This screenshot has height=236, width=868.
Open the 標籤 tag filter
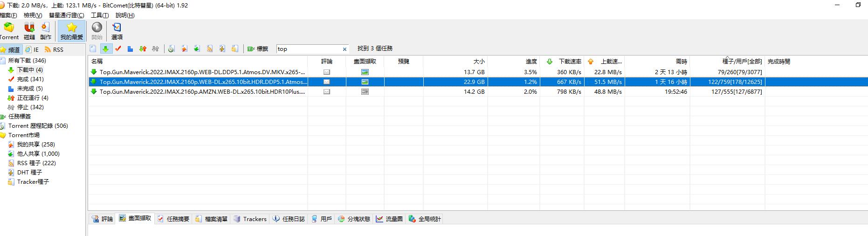coord(258,49)
